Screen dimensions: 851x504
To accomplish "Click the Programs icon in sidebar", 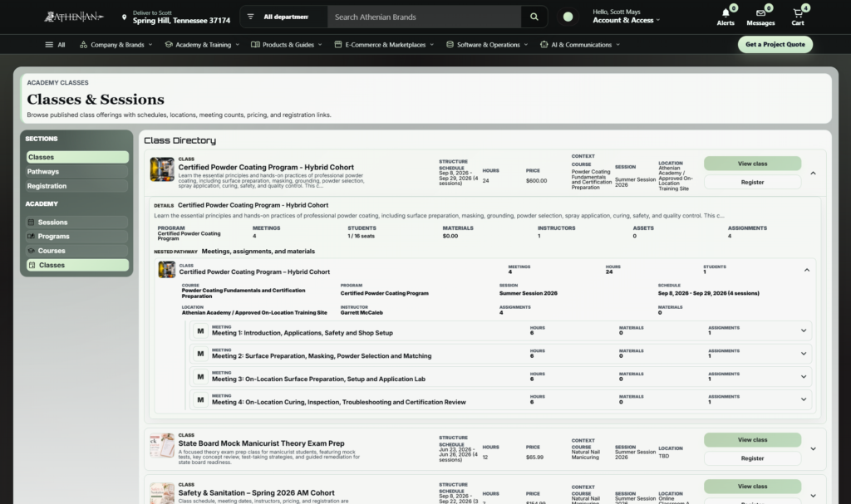I will pos(32,236).
